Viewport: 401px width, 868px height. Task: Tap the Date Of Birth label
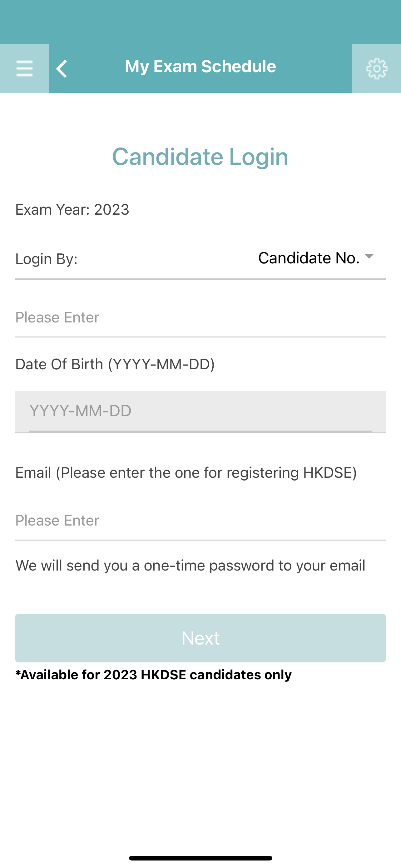[115, 364]
